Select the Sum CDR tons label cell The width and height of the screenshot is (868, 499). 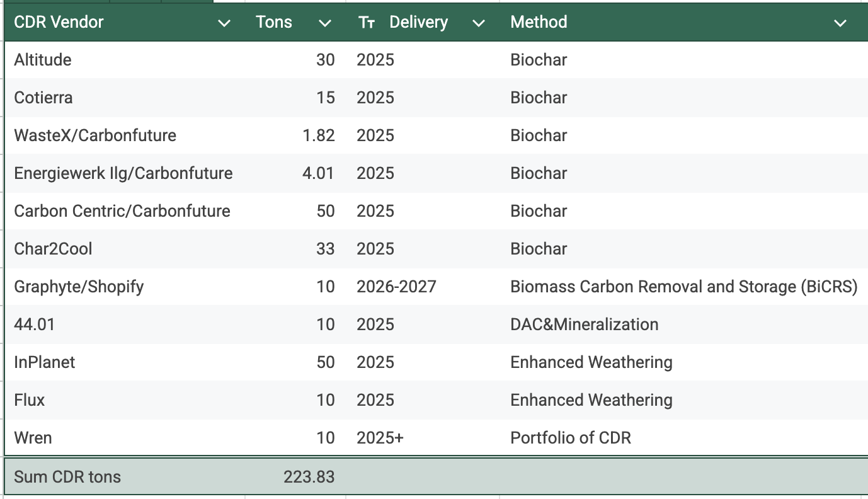125,477
